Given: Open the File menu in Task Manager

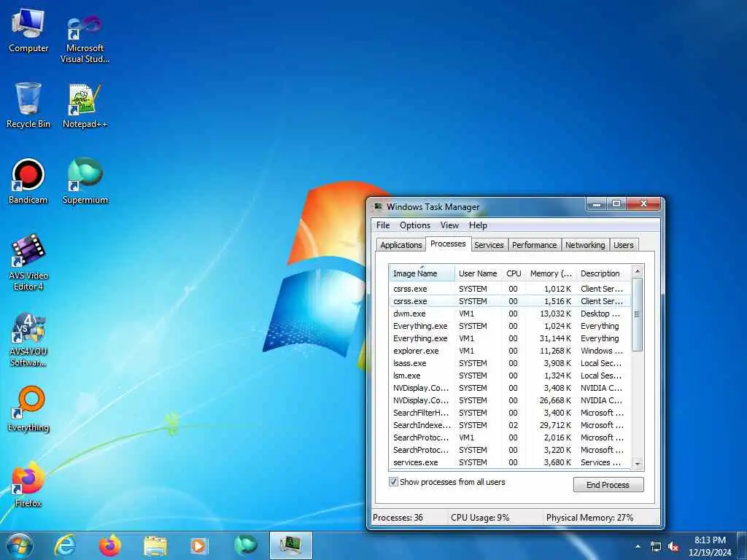Looking at the screenshot, I should [x=383, y=225].
